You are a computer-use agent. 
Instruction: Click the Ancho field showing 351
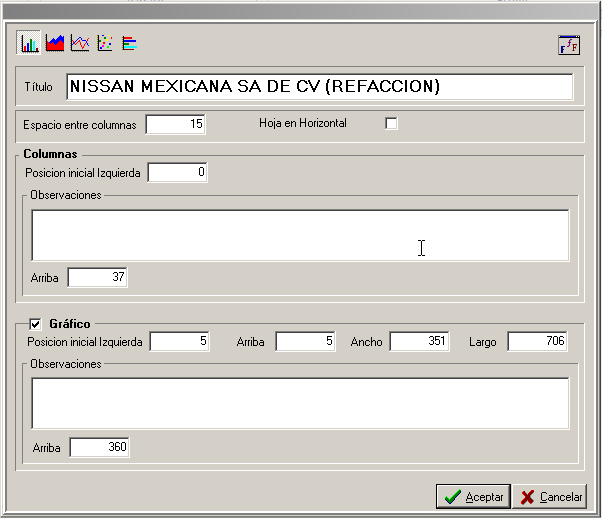tap(419, 341)
